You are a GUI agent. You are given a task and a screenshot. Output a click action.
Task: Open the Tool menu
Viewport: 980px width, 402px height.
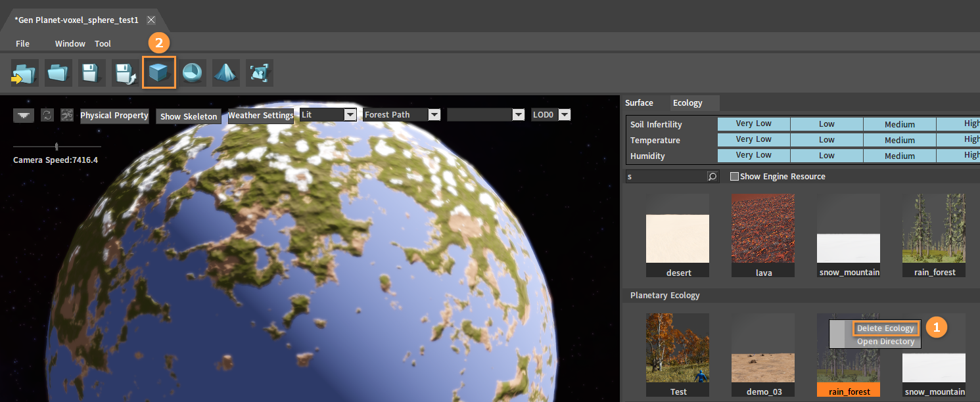(x=103, y=44)
